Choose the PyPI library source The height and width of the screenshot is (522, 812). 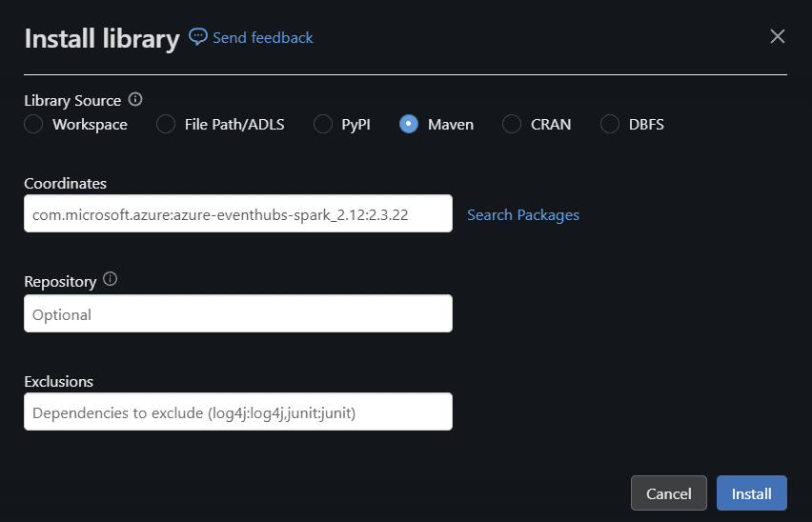pyautogui.click(x=323, y=124)
